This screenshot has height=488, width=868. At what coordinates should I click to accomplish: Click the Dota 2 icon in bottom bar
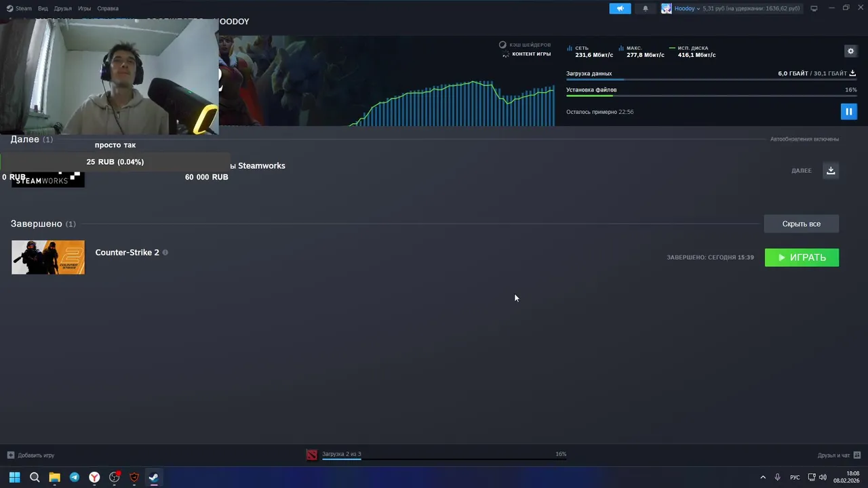[x=311, y=455]
